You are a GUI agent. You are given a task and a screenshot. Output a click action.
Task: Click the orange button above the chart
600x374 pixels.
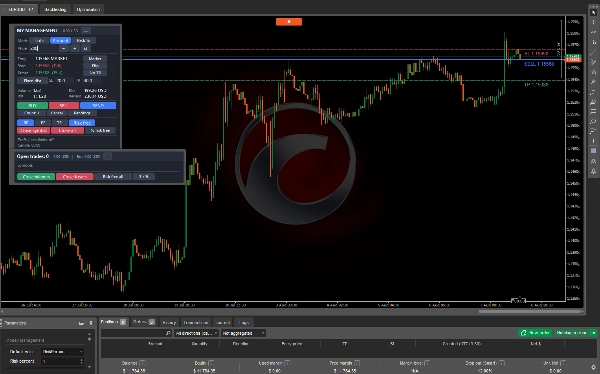pyautogui.click(x=289, y=22)
